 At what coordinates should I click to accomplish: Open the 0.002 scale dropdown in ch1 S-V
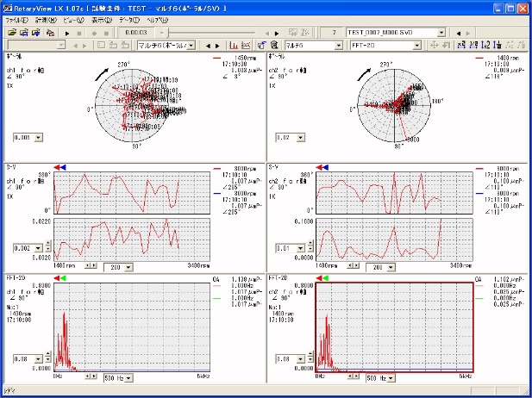(38, 248)
